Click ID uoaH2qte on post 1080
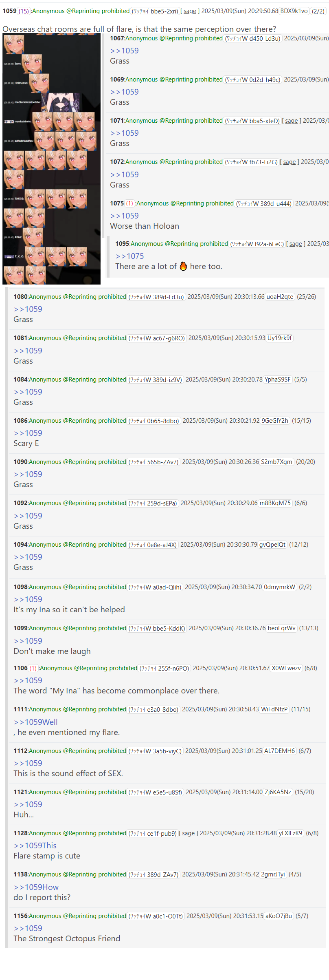 tap(280, 297)
